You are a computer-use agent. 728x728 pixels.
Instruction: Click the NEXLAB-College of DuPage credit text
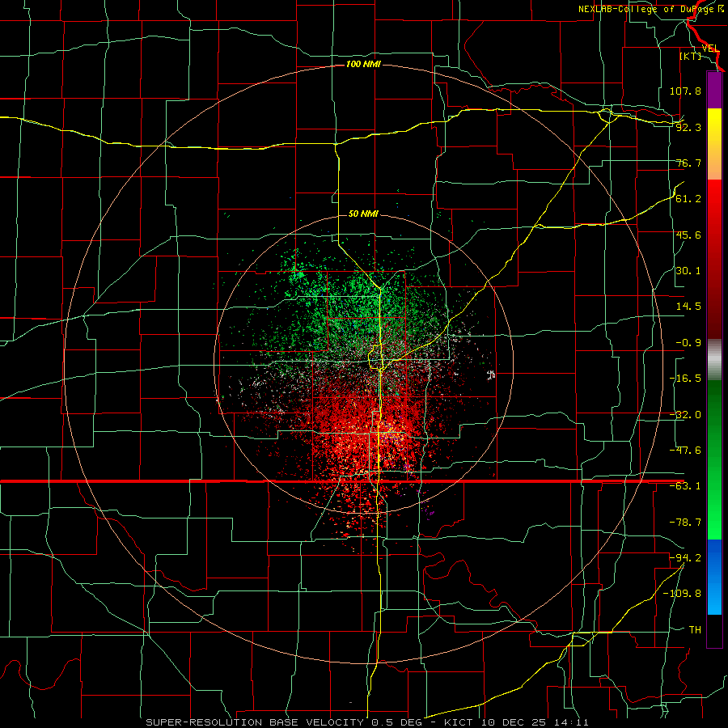650,9
